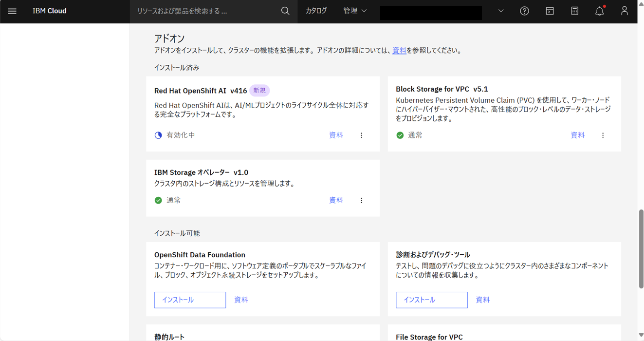Click green 通常 checkmark on IBM Storage card
Viewport: 644px width, 341px height.
[158, 200]
